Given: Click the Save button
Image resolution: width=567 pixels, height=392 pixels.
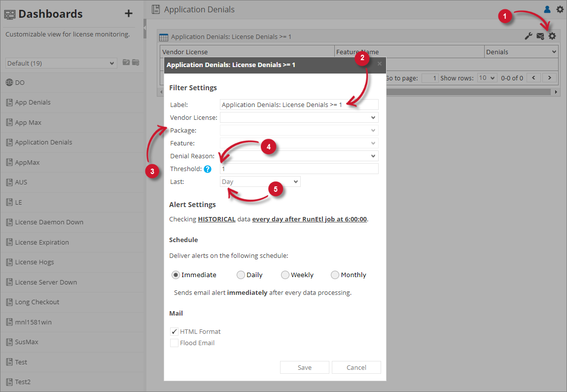Looking at the screenshot, I should click(x=305, y=367).
